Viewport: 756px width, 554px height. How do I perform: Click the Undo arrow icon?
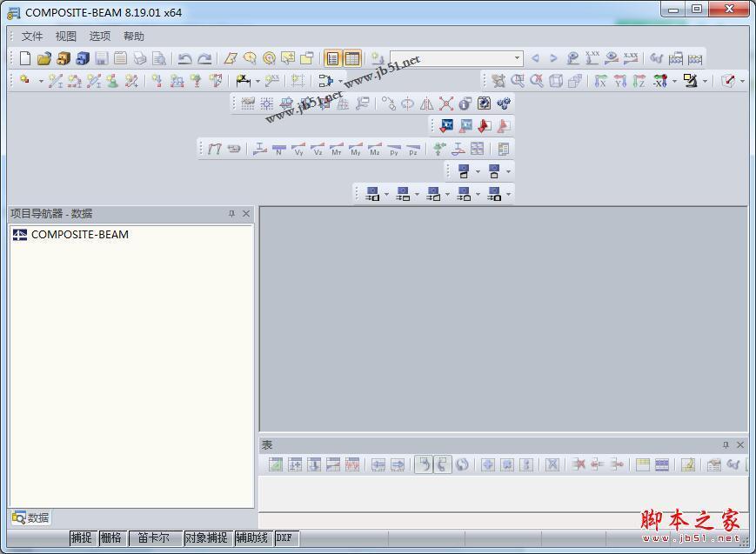184,59
